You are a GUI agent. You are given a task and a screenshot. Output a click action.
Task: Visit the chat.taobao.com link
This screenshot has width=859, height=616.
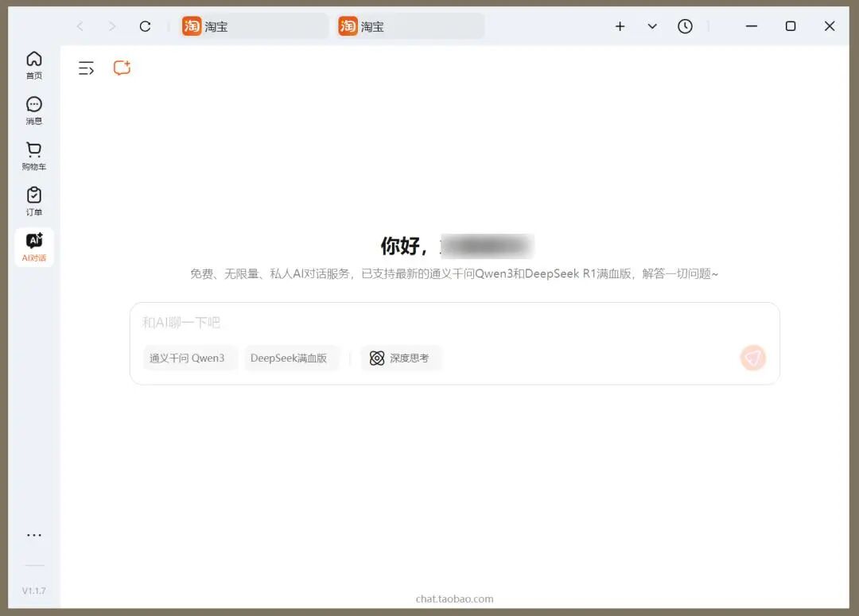[x=453, y=599]
